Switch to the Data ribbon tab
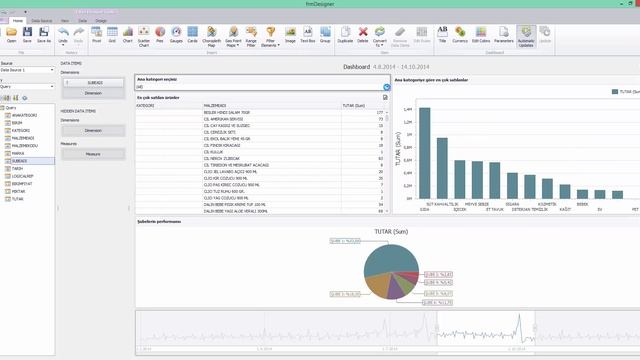This screenshot has height=360, width=640. click(x=82, y=20)
